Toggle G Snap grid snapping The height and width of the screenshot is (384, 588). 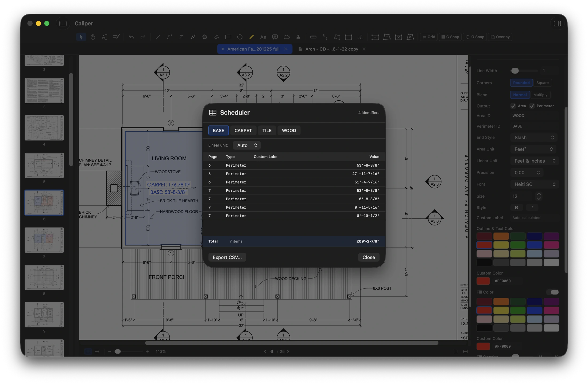450,37
